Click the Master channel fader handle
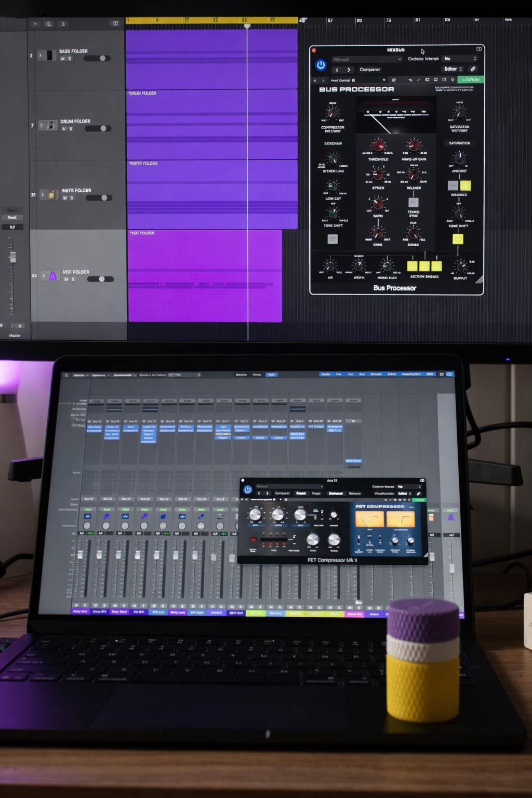The height and width of the screenshot is (798, 532). (x=12, y=257)
